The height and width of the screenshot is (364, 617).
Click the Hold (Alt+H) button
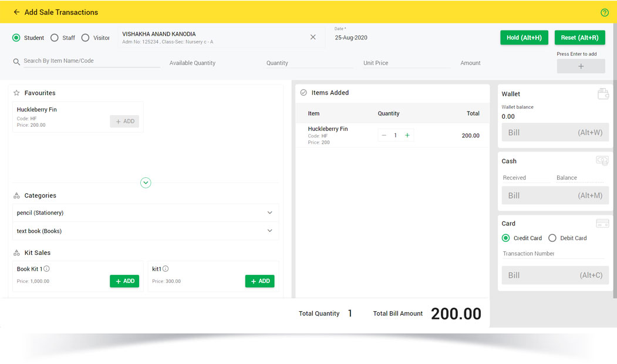pyautogui.click(x=524, y=38)
